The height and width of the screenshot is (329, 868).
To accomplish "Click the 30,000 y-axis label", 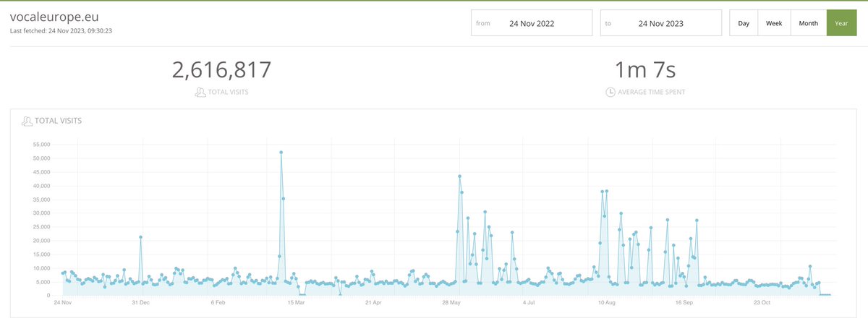I will [41, 213].
